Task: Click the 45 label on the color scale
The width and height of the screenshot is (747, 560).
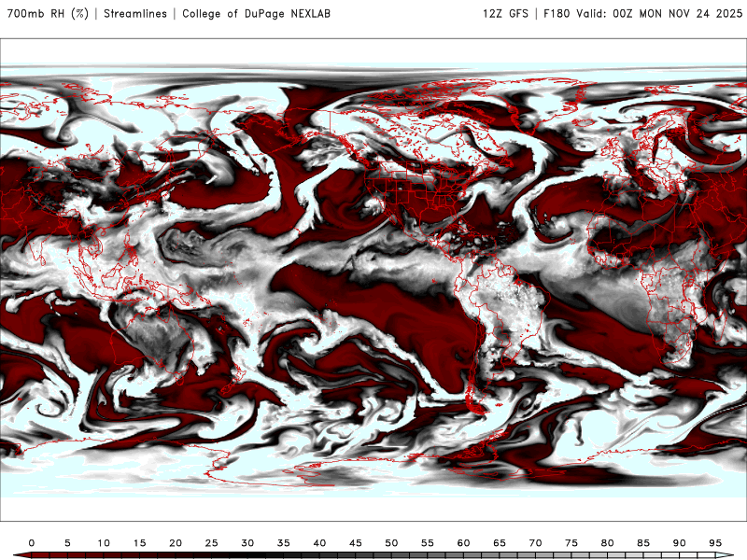Action: pos(356,543)
